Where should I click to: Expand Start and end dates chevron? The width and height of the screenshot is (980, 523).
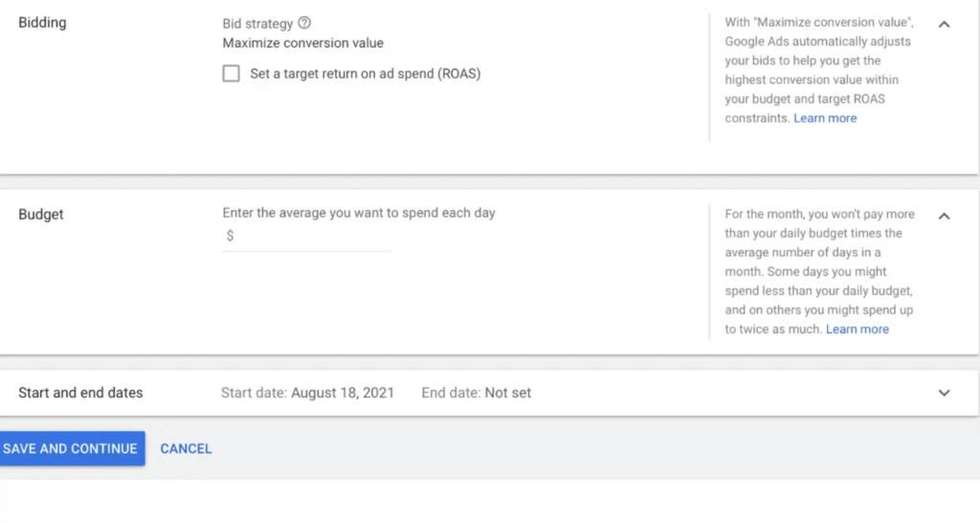(944, 392)
